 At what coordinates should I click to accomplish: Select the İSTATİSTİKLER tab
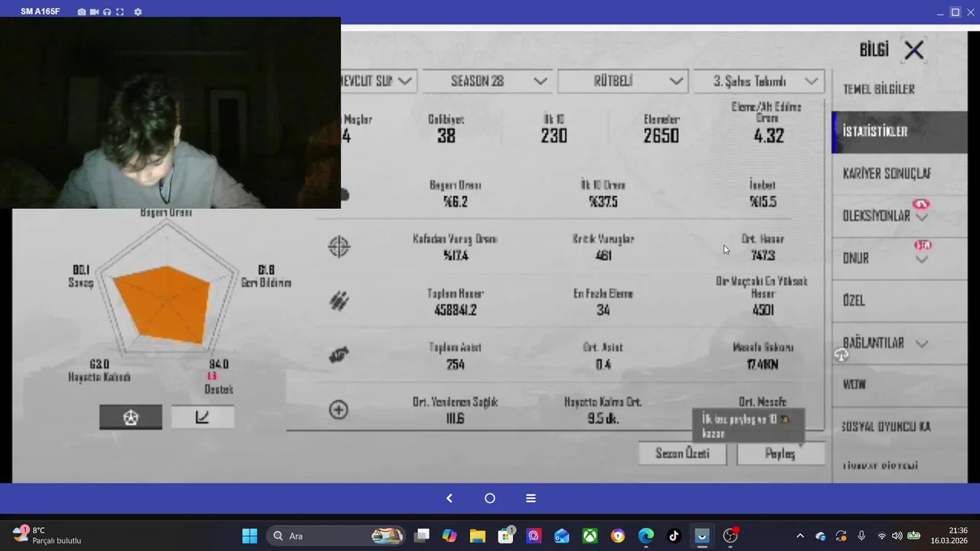tap(899, 132)
